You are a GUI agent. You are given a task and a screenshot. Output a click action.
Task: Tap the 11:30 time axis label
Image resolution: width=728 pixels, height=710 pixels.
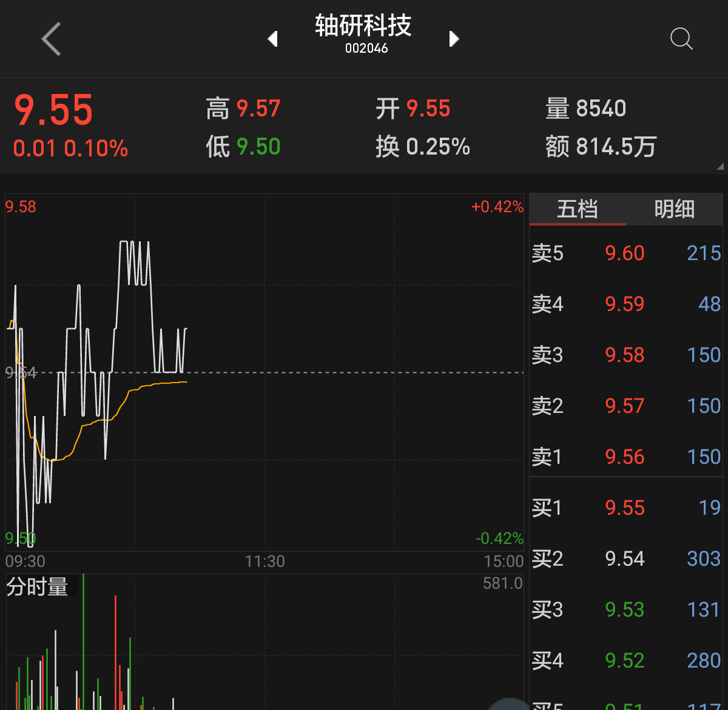(x=265, y=561)
